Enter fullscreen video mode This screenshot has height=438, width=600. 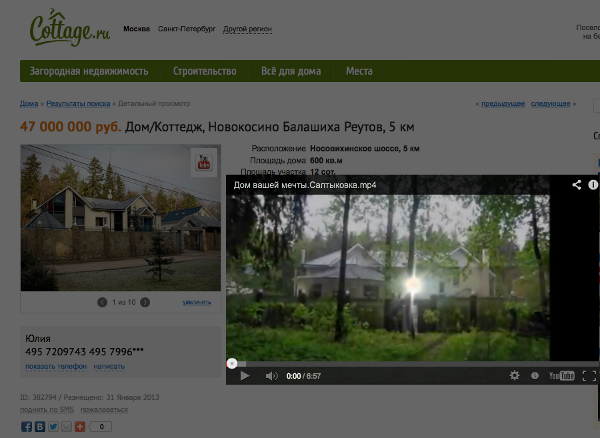click(x=590, y=376)
